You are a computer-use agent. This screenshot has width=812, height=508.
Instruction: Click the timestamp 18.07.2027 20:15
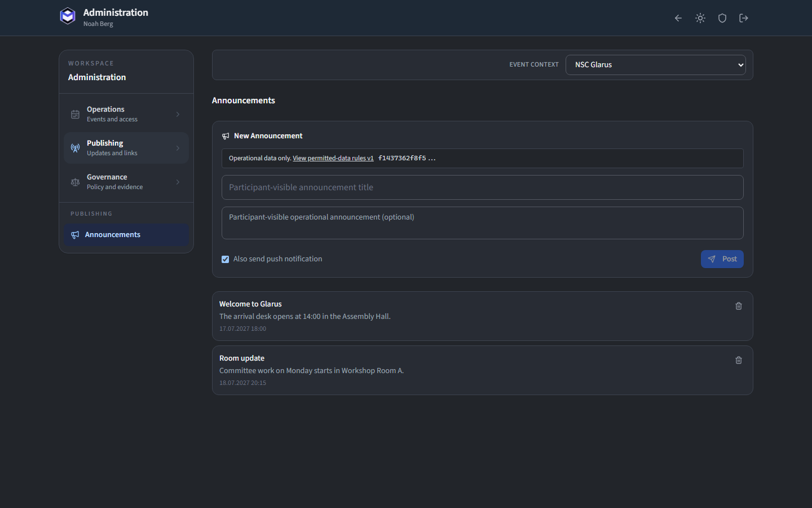pyautogui.click(x=242, y=383)
